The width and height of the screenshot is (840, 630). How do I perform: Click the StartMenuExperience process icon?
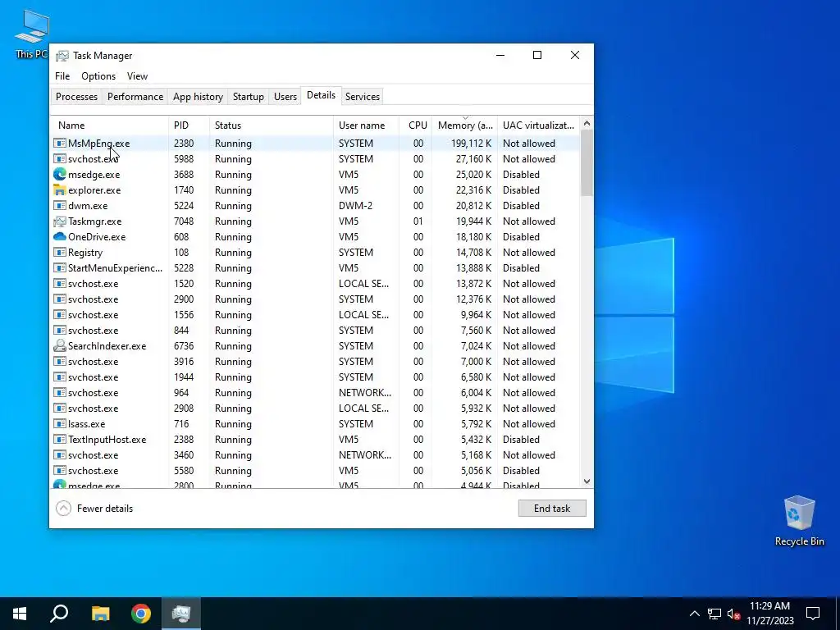(x=59, y=268)
